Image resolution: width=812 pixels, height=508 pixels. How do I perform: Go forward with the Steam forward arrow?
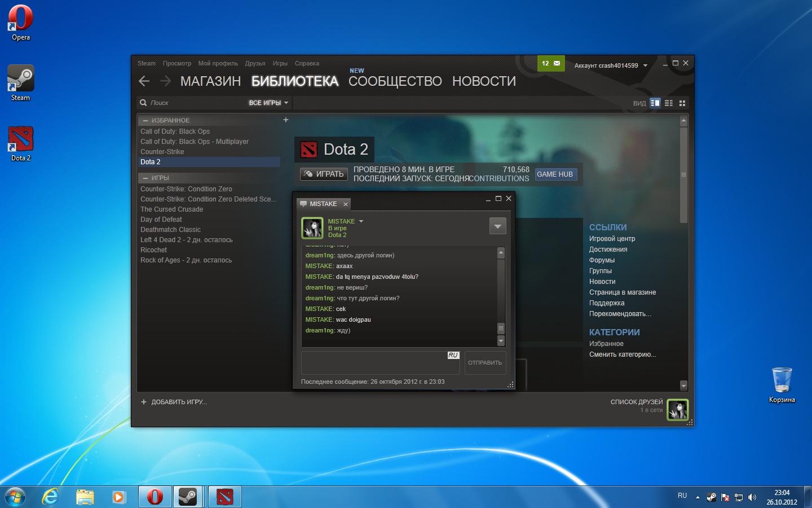click(x=165, y=81)
